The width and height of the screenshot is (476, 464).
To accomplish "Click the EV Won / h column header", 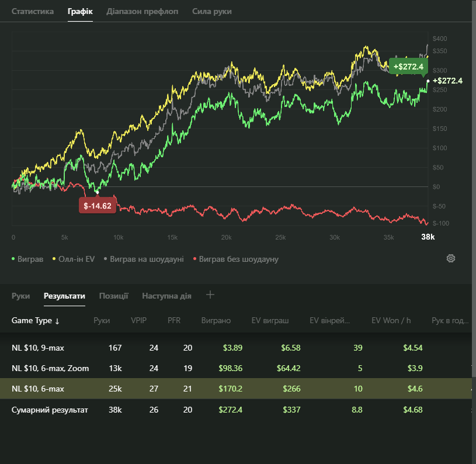I will tap(391, 320).
